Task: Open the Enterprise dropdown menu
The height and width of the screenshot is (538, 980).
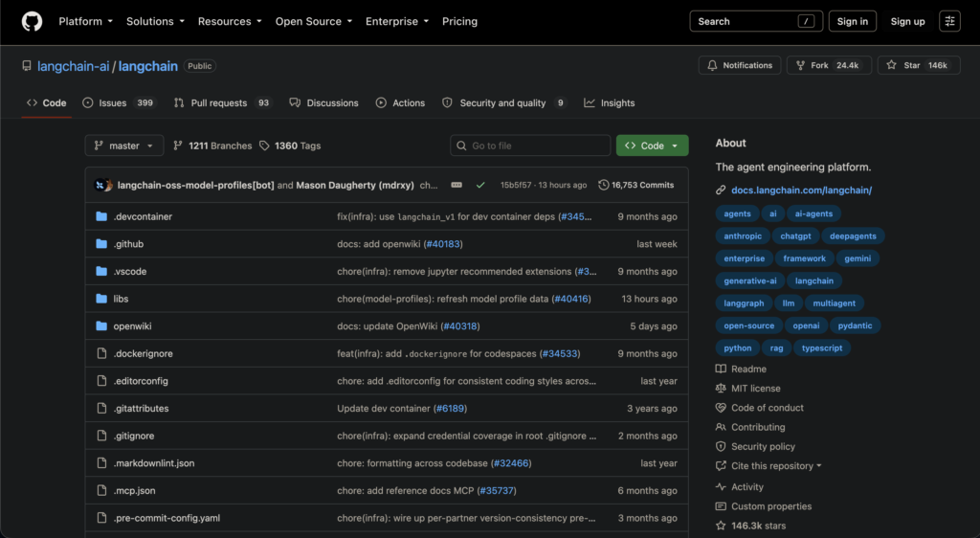Action: (397, 21)
